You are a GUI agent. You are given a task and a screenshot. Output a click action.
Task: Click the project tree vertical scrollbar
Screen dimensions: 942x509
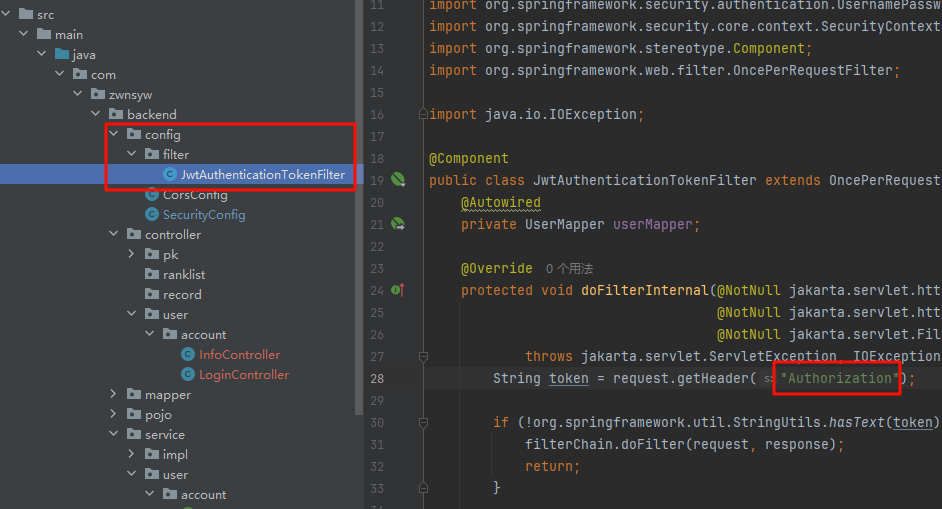(x=359, y=207)
